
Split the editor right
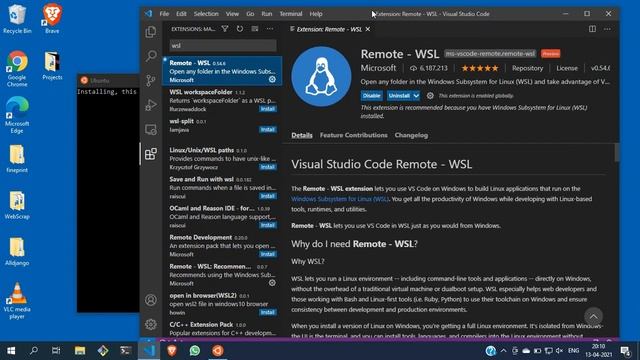coord(592,29)
